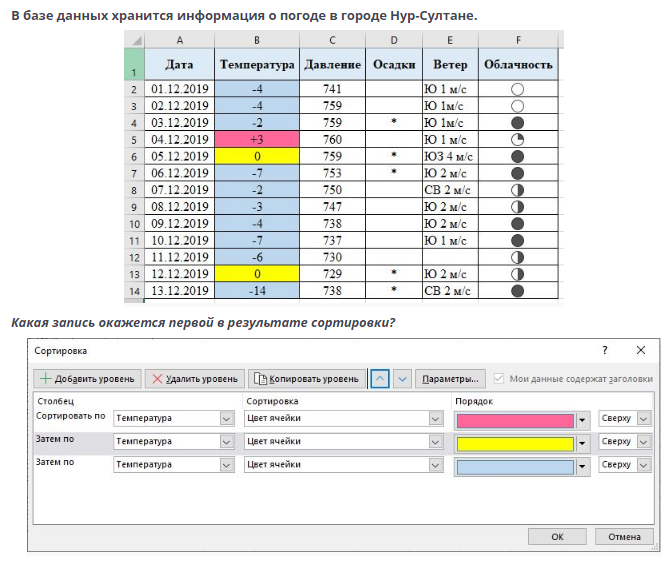Image resolution: width=665 pixels, height=564 pixels.
Task: Click the 'Температура' column header cell
Action: click(257, 64)
